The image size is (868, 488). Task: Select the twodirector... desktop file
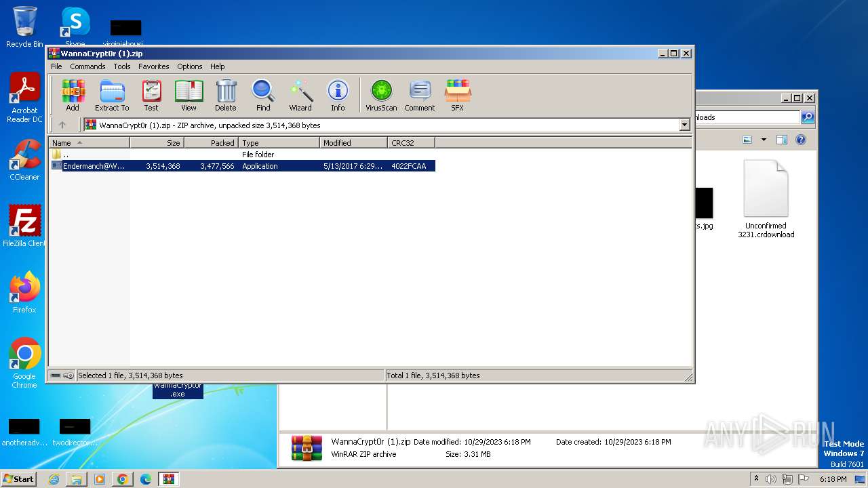pos(75,432)
